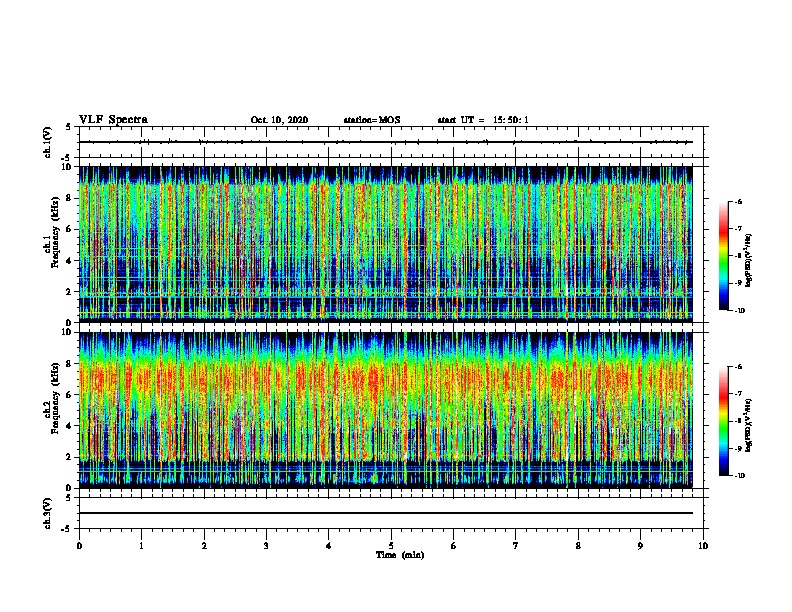
Task: Click time axis tick label '8'
Action: [578, 546]
